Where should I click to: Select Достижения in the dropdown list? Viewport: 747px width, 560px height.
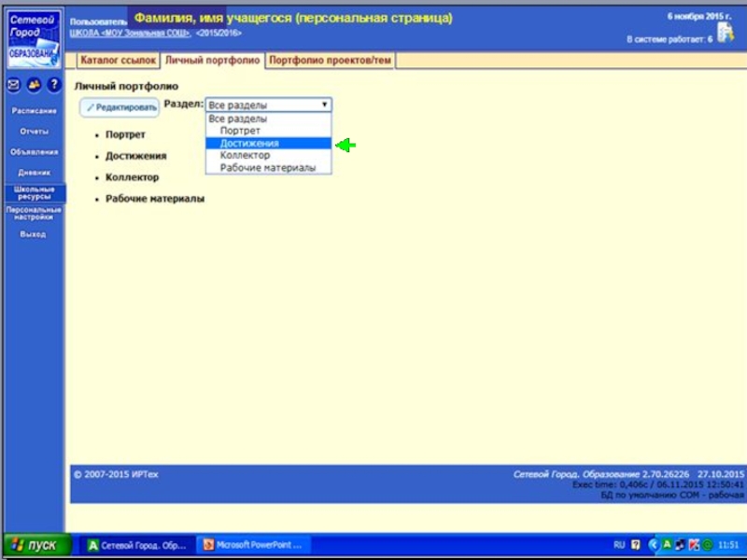click(x=249, y=144)
